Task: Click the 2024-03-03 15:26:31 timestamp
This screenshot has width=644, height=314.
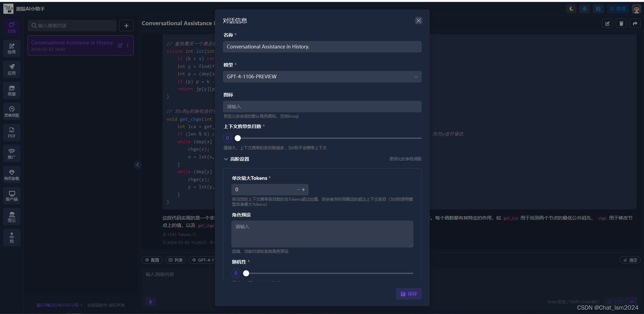Action: [187, 242]
